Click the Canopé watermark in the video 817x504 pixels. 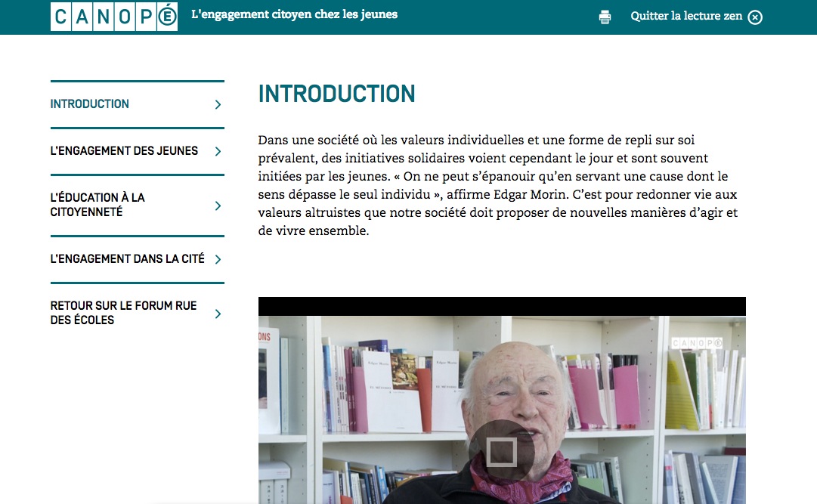tap(697, 343)
